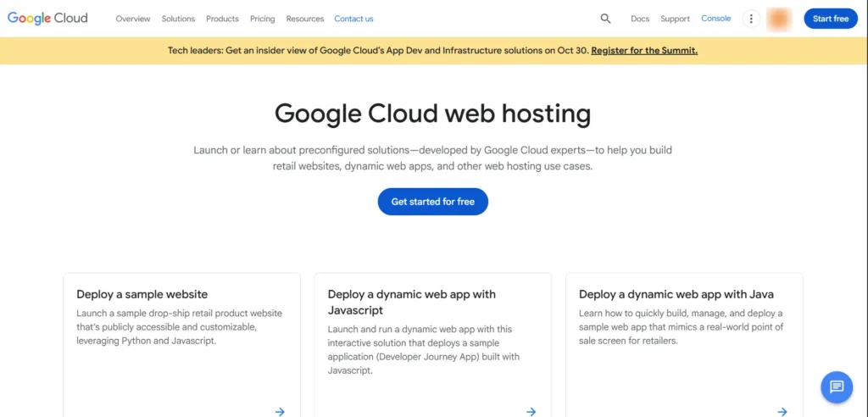
Task: Click the point of sale screen description
Action: (682, 326)
